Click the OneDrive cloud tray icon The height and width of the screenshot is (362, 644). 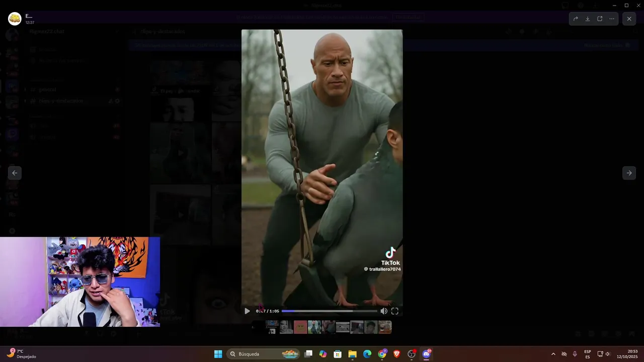tap(564, 354)
